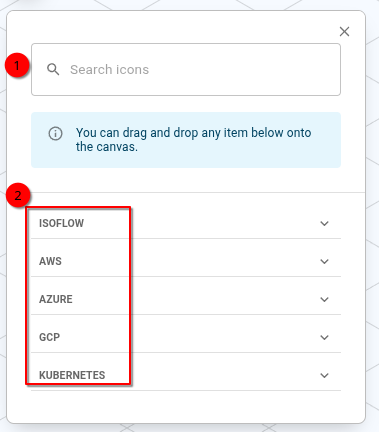Focus the Search icons input field

[186, 69]
